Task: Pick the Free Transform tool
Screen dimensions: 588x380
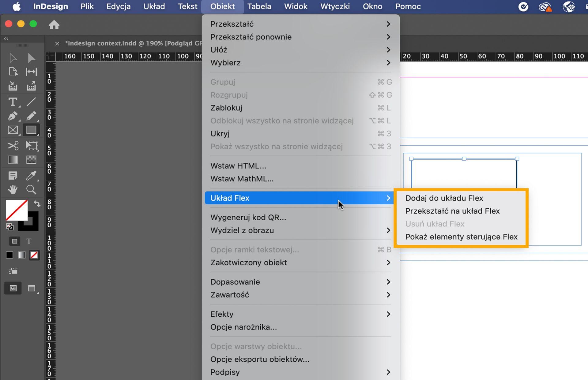Action: click(x=32, y=146)
